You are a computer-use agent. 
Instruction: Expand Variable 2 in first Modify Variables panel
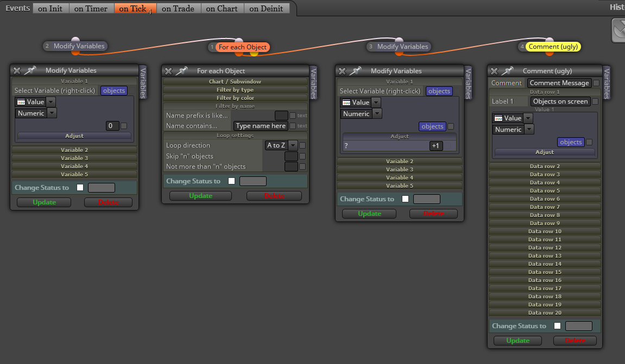coord(74,150)
